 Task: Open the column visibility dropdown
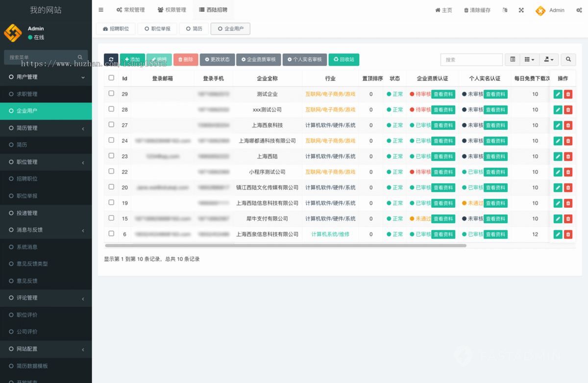click(530, 59)
